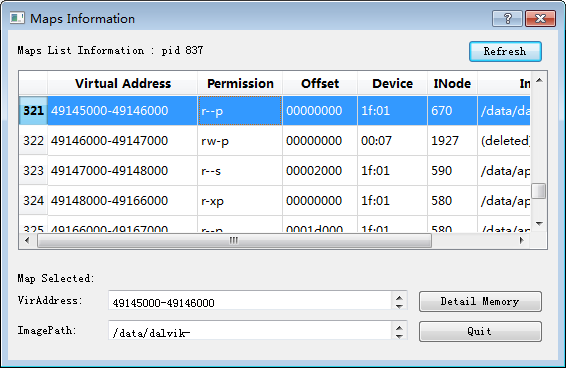
Task: Click the Offset column header
Action: pyautogui.click(x=320, y=83)
